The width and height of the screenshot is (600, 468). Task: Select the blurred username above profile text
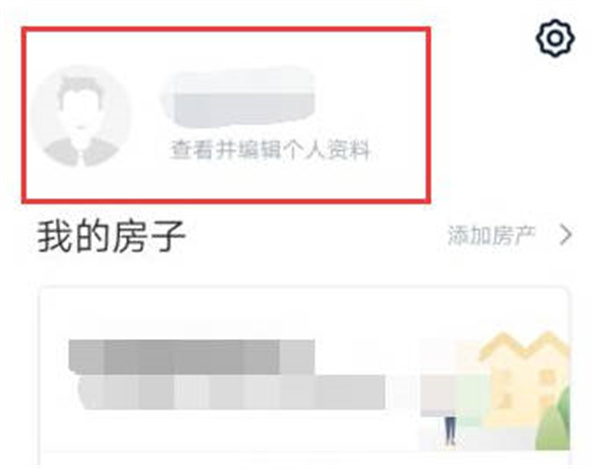click(238, 98)
